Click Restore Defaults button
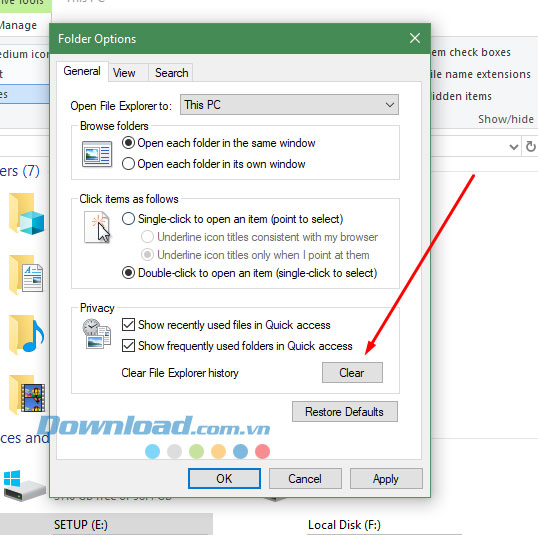 click(344, 411)
